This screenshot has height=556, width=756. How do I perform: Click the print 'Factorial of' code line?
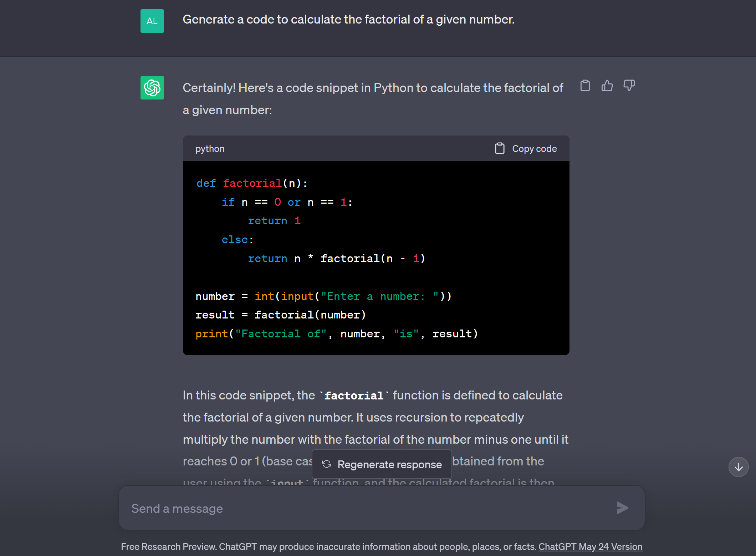coord(337,334)
